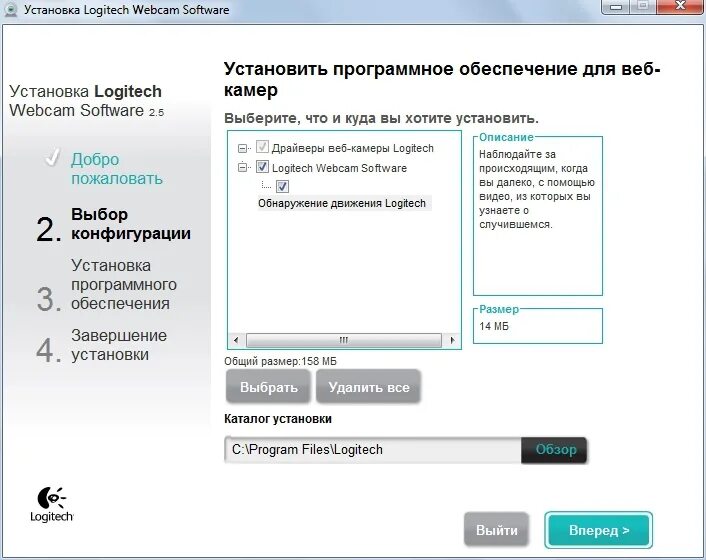Select the Обнаружение движения Logitech item
This screenshot has height=560, width=706.
(342, 203)
